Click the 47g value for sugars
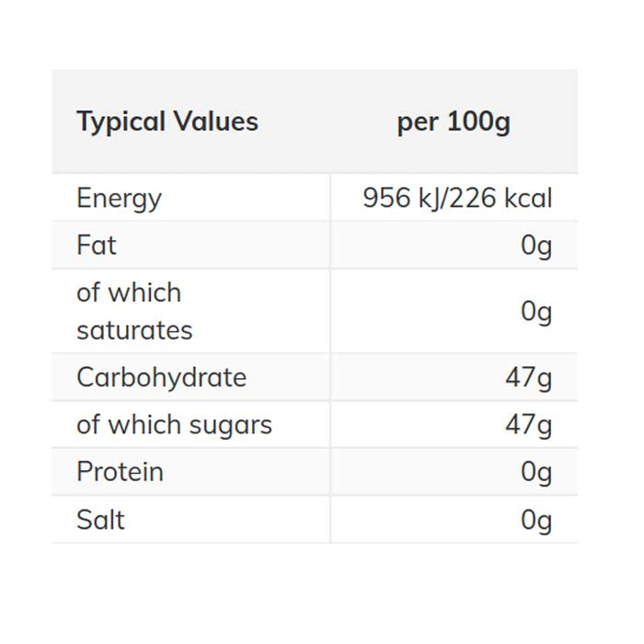644x644 pixels. (528, 425)
